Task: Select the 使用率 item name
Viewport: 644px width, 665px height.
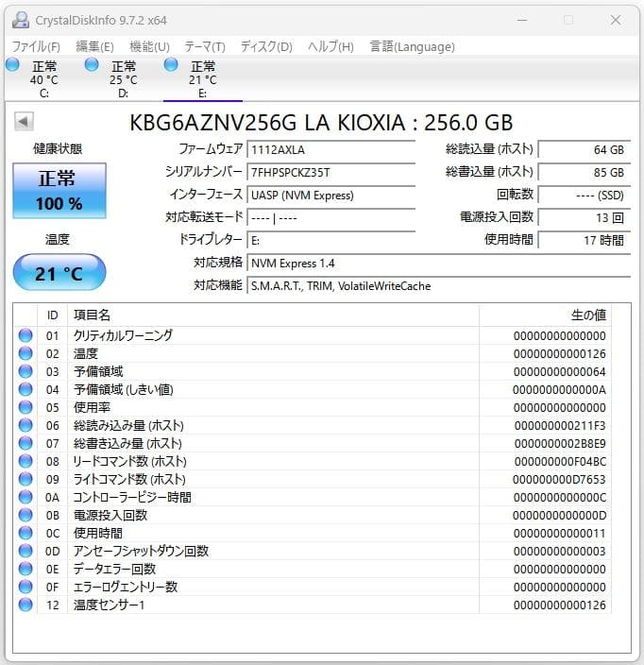Action: (x=92, y=407)
